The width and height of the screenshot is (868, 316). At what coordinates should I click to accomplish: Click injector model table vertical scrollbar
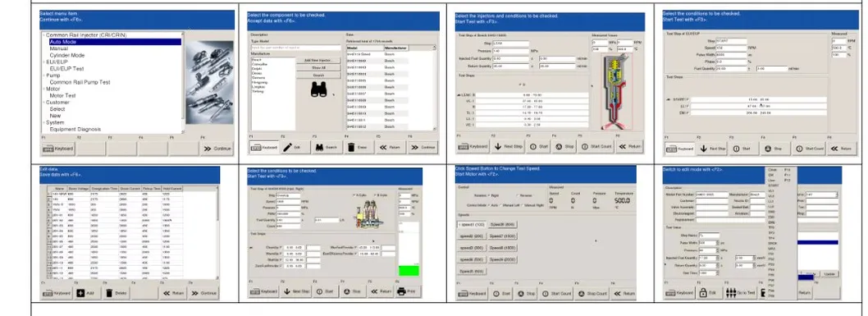[x=435, y=88]
